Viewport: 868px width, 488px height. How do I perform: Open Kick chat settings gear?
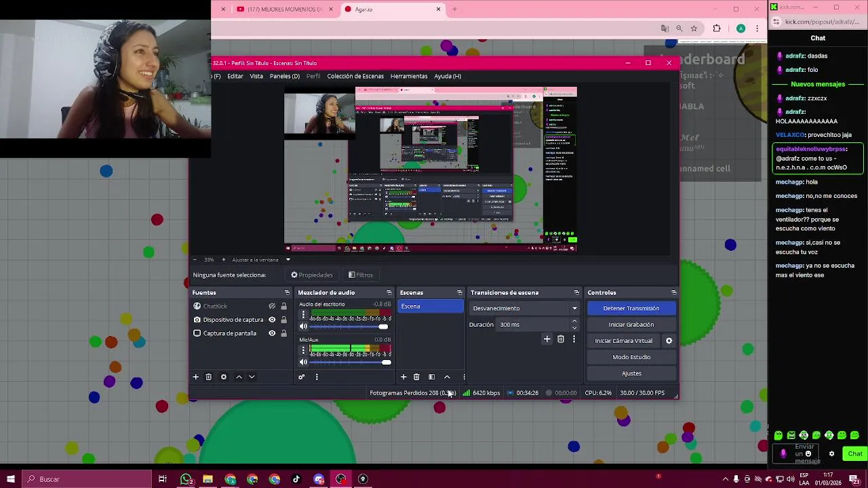831,454
